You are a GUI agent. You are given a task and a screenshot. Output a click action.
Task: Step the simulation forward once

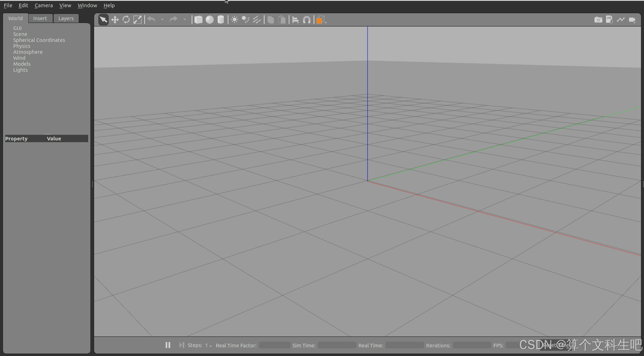point(181,345)
